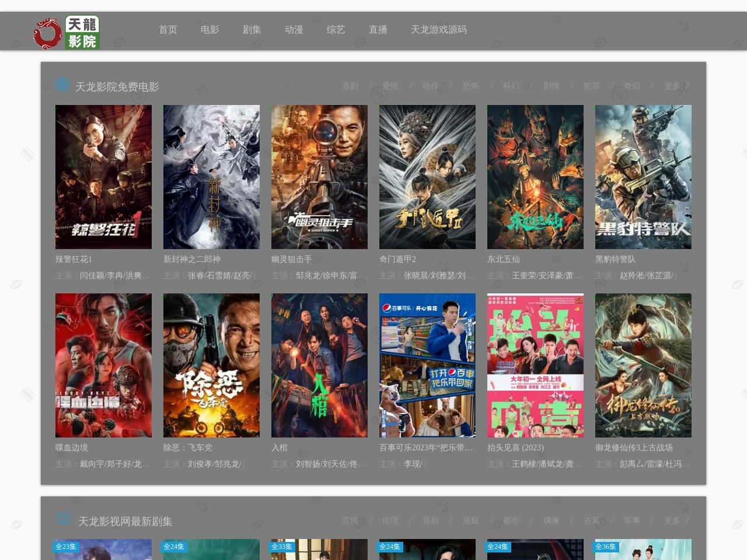Open the 剧集 navigation tab
747x560 pixels.
pyautogui.click(x=252, y=30)
